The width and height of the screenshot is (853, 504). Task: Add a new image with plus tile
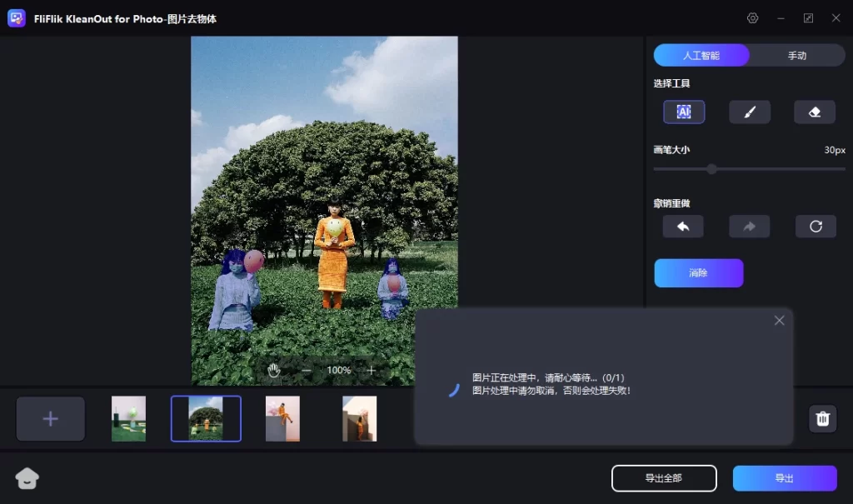click(x=51, y=418)
